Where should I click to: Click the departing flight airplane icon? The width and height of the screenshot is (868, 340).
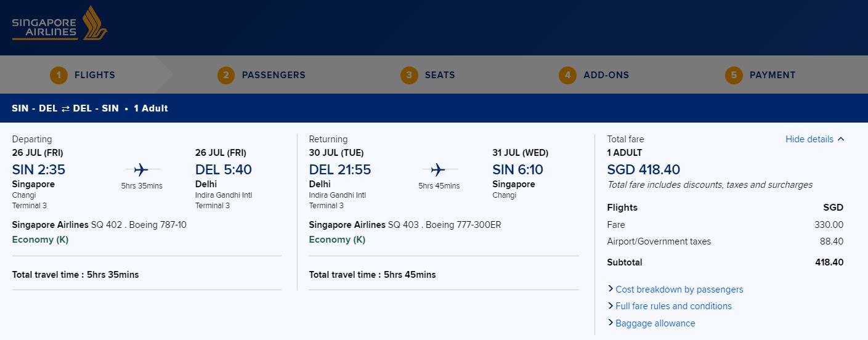(141, 169)
